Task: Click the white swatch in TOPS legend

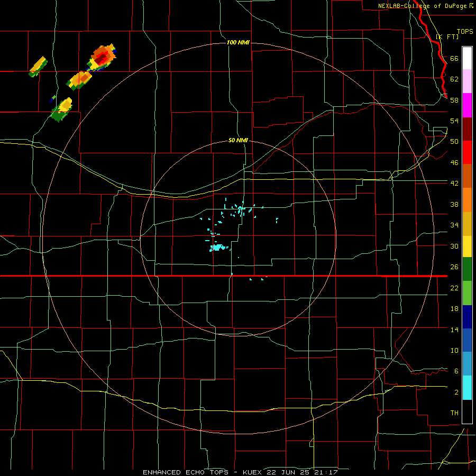Action: coord(467,58)
